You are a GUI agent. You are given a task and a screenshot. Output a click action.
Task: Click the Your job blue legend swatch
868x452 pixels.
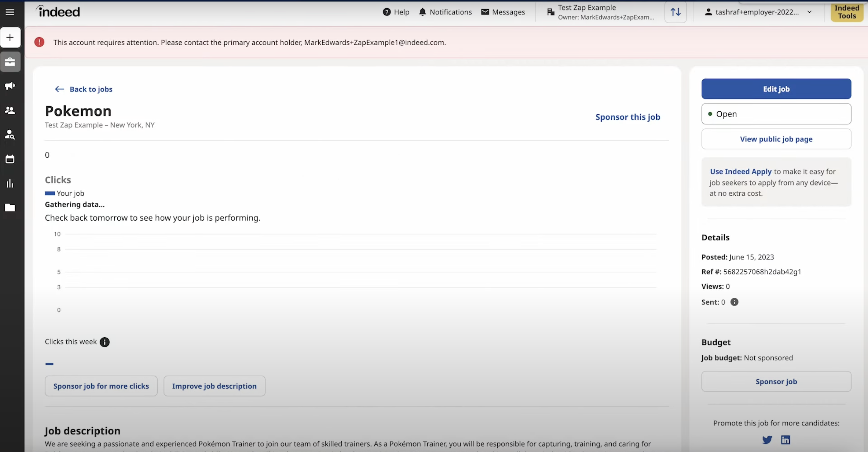[x=50, y=193]
